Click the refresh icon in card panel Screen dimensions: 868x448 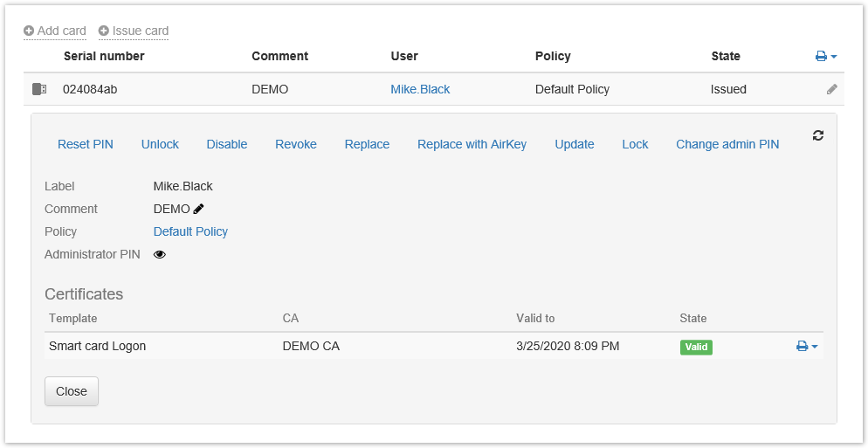pyautogui.click(x=818, y=135)
